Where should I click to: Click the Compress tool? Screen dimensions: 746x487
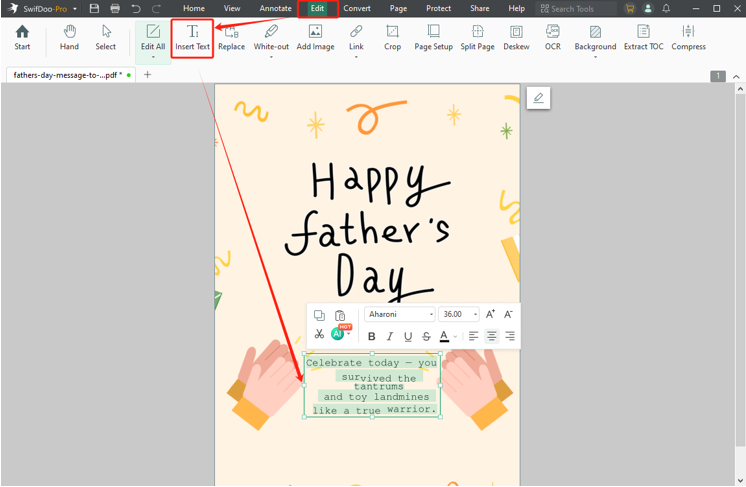pyautogui.click(x=688, y=38)
